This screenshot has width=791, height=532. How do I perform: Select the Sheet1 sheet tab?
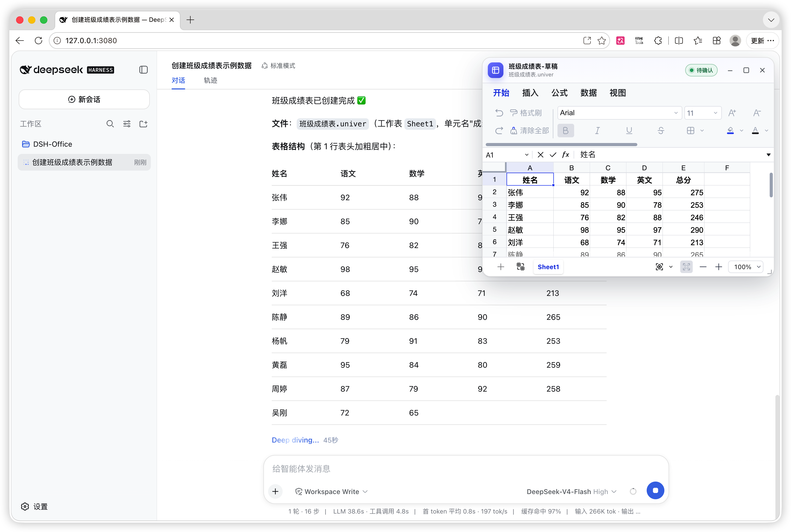[548, 267]
